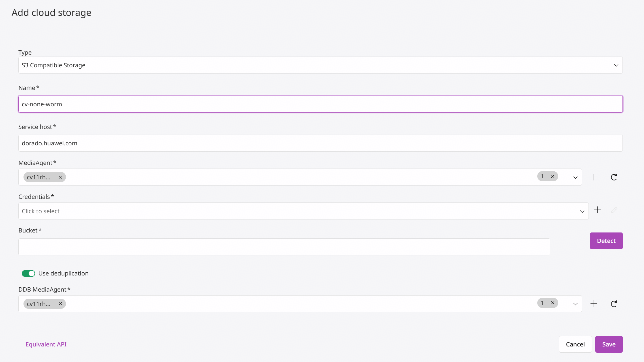Remove the cv11rh chip from MediaAgent field
The height and width of the screenshot is (362, 644).
60,177
